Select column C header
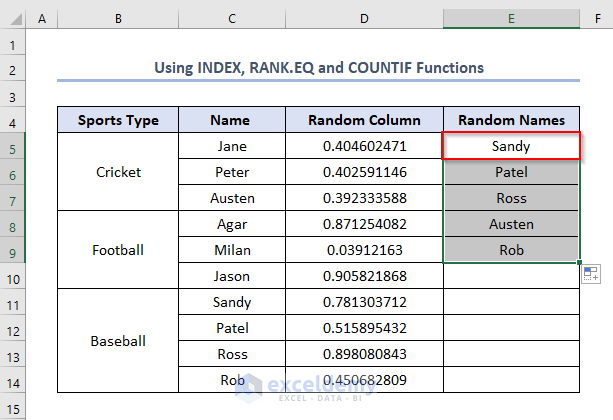The width and height of the screenshot is (613, 420). [x=232, y=19]
